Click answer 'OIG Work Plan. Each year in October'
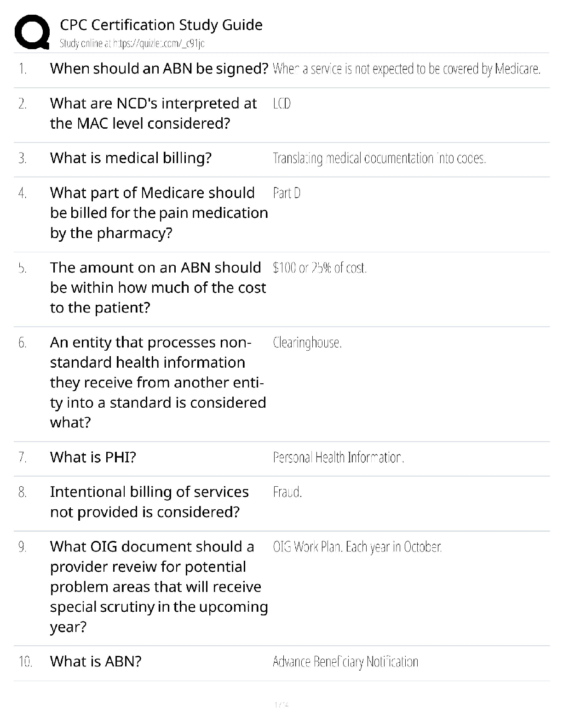 357,547
